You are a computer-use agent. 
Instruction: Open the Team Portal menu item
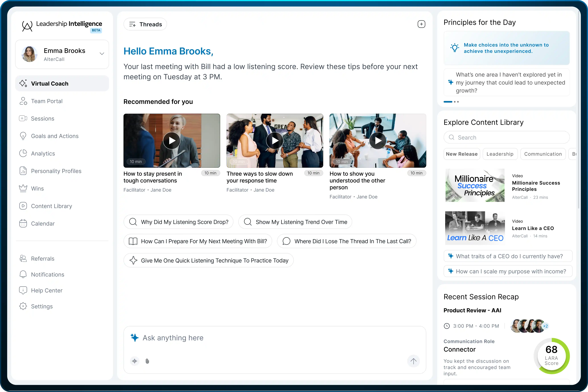(x=47, y=101)
